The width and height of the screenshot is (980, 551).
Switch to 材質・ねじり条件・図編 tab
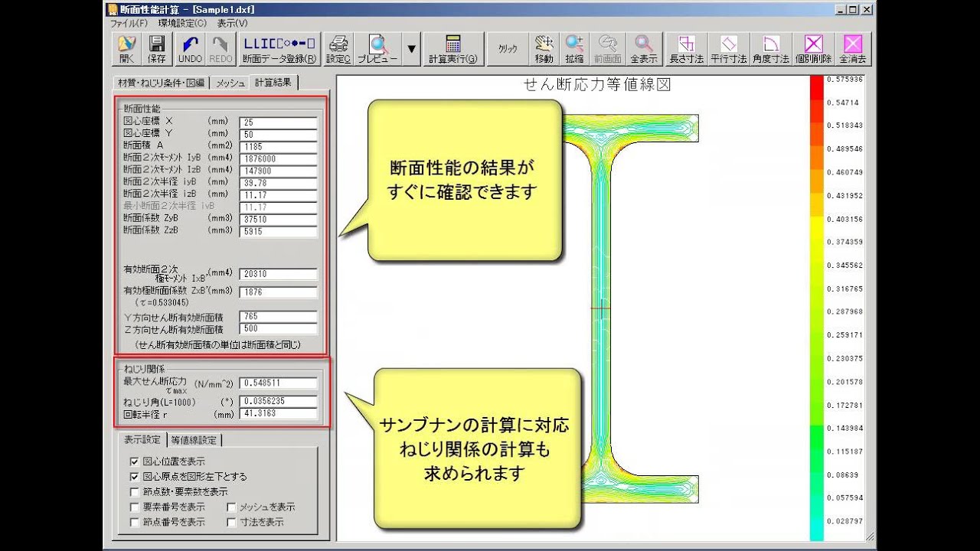click(161, 83)
